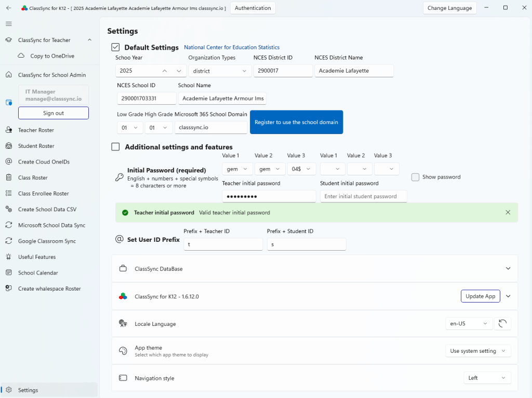Image resolution: width=532 pixels, height=398 pixels.
Task: Click the Microsoft School Data Sync icon
Action: click(x=9, y=225)
